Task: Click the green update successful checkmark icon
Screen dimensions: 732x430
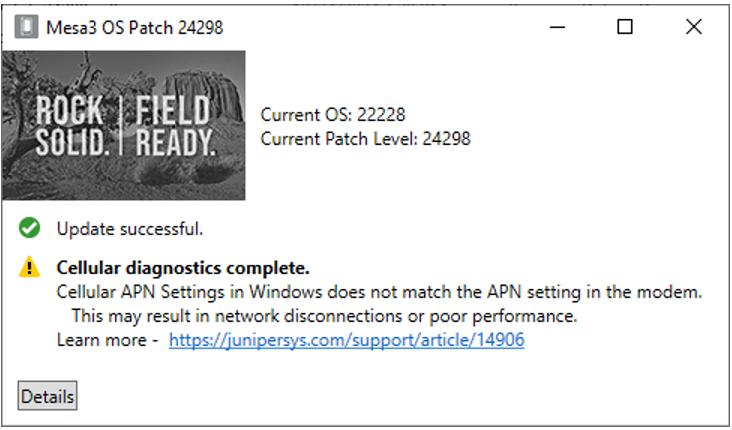Action: point(29,229)
